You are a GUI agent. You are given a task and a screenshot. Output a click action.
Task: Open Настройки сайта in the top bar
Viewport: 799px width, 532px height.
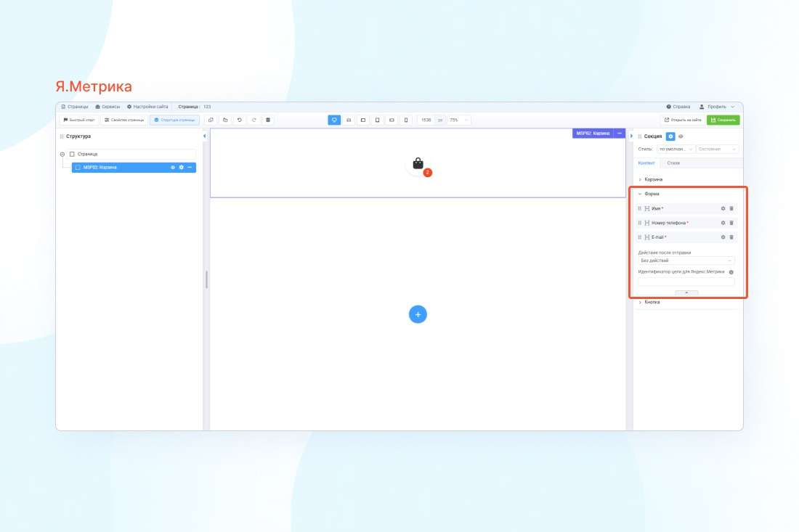[x=147, y=107]
